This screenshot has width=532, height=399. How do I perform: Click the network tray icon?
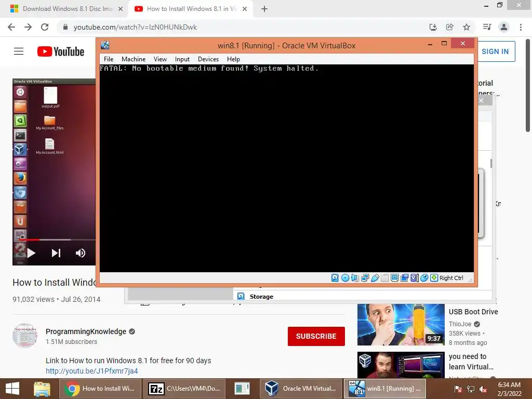(471, 389)
